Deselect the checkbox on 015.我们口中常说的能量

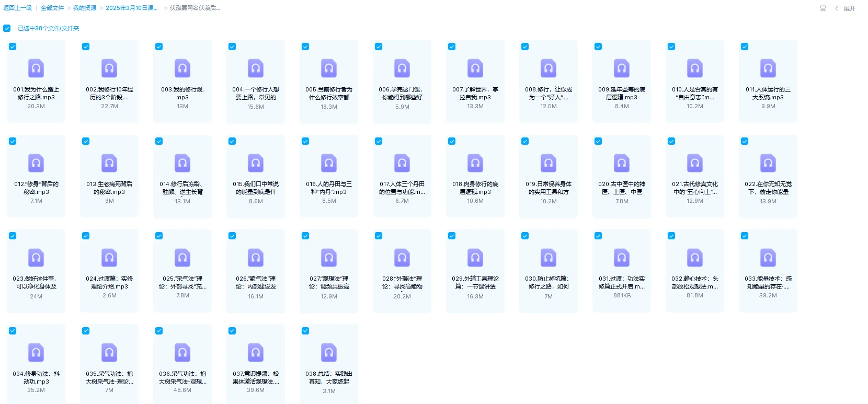[232, 141]
